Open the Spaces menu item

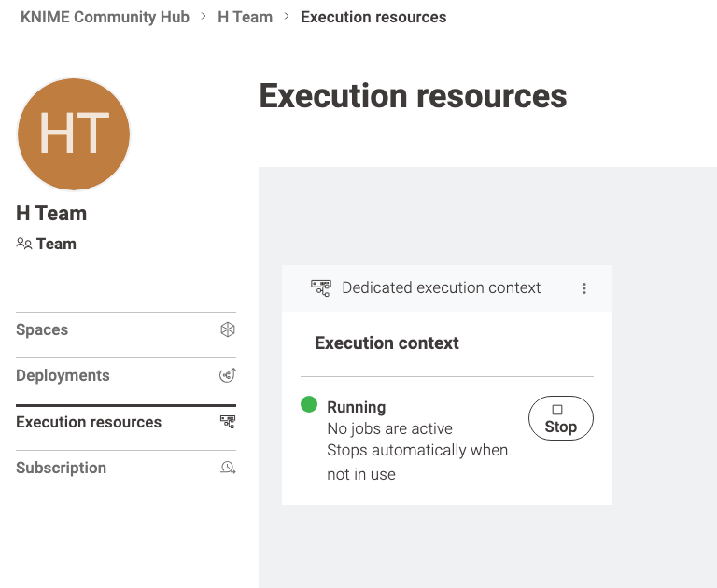point(126,329)
